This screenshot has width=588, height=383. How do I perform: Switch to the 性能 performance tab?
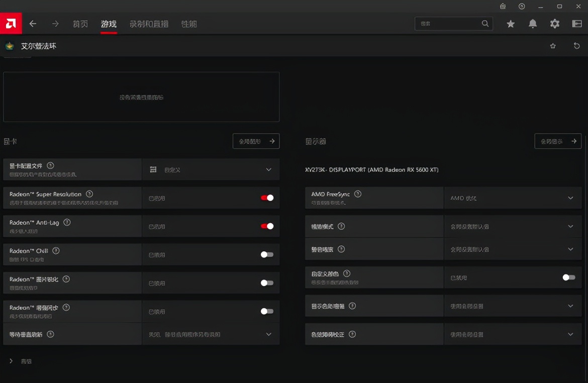189,23
